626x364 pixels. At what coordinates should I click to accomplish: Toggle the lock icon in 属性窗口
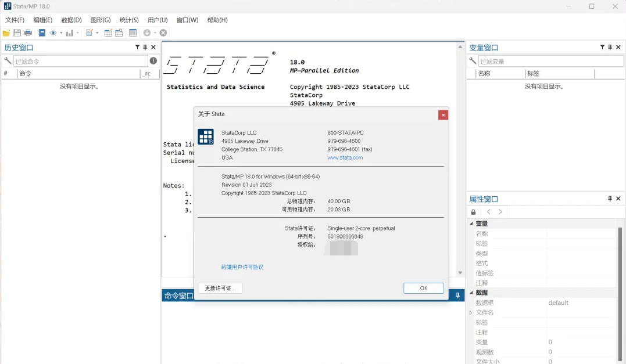coord(474,212)
